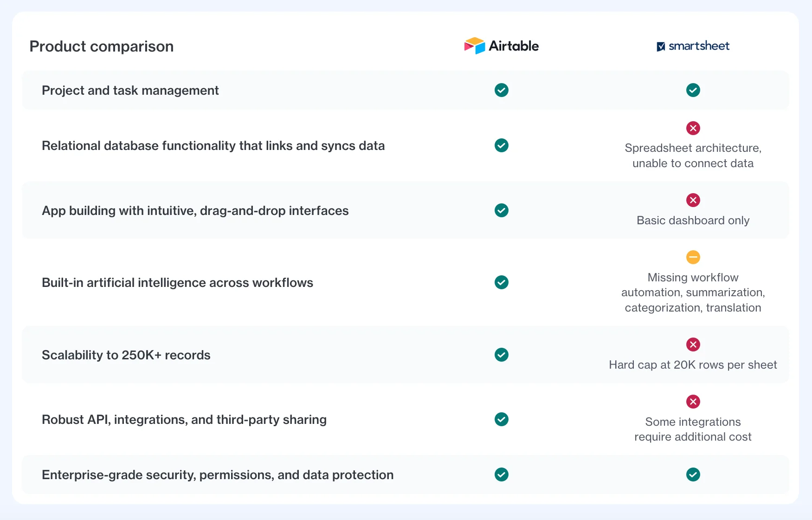812x520 pixels.
Task: Expand the Relational database functionality row
Action: (213, 145)
